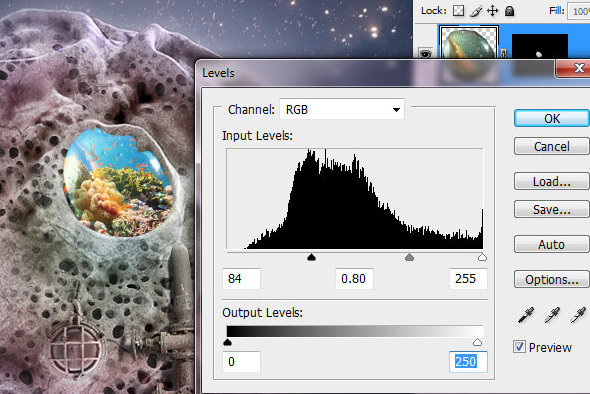Click the layer mask link icon

click(x=504, y=53)
